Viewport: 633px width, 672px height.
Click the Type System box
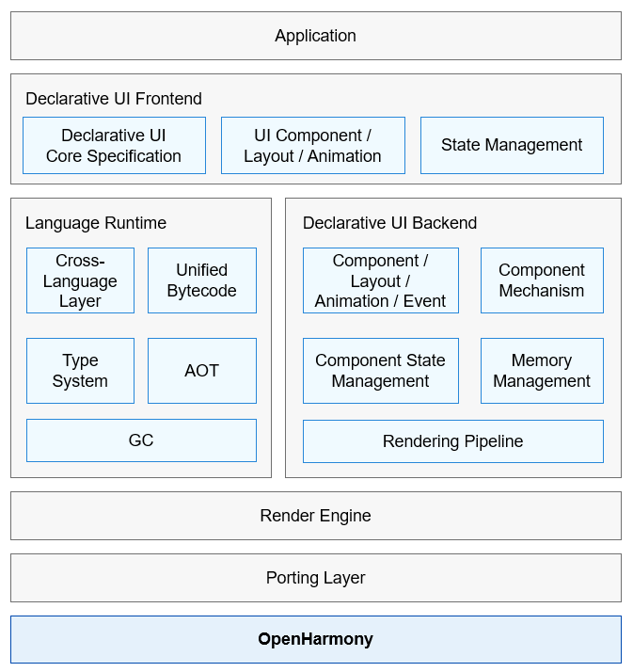[81, 371]
